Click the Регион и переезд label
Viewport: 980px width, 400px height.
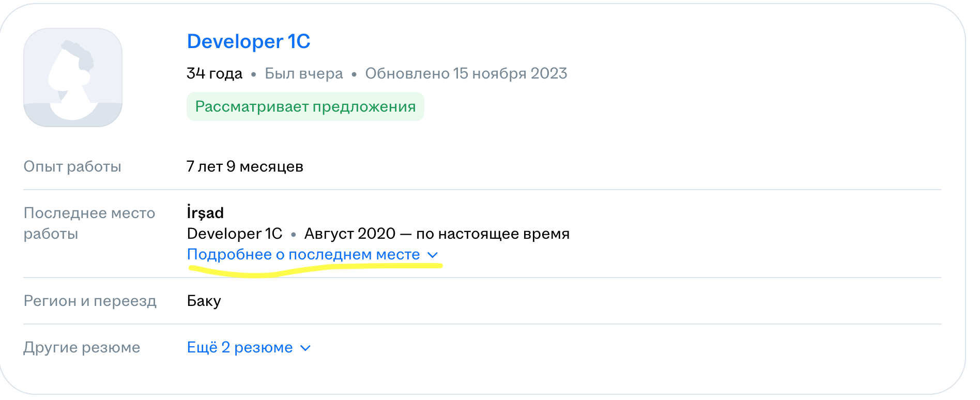click(90, 301)
